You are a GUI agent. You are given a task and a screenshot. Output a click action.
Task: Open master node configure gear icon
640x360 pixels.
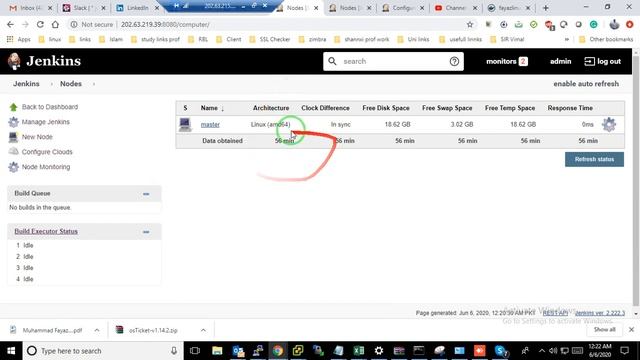[609, 124]
